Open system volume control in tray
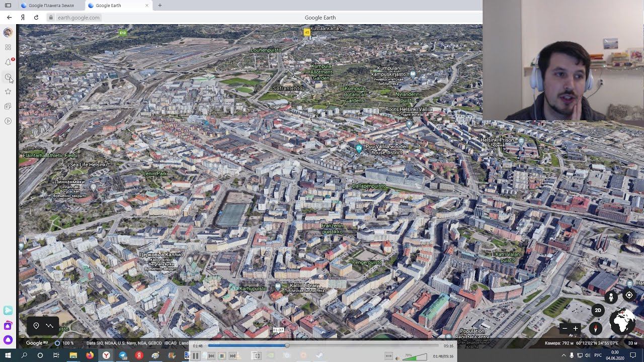The height and width of the screenshot is (362, 644). coord(588,355)
